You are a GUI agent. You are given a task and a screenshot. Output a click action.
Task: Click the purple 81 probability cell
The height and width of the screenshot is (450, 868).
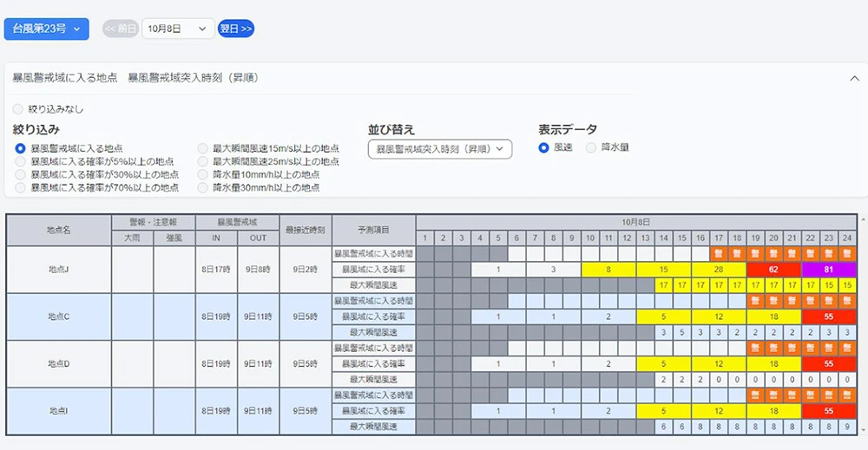(x=829, y=270)
